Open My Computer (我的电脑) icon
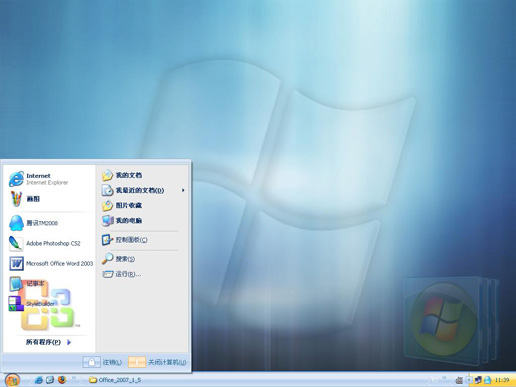 point(108,220)
